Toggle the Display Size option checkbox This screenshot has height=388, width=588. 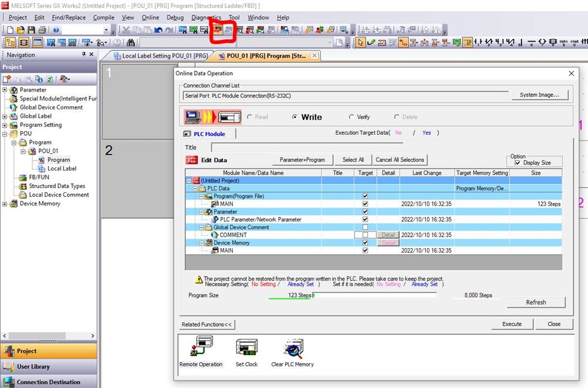pos(517,163)
